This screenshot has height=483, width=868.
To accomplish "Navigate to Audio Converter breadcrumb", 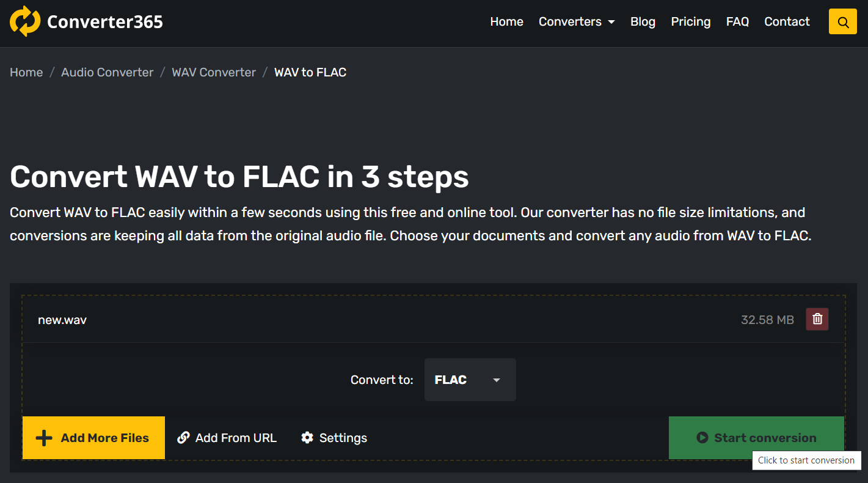I will [108, 72].
